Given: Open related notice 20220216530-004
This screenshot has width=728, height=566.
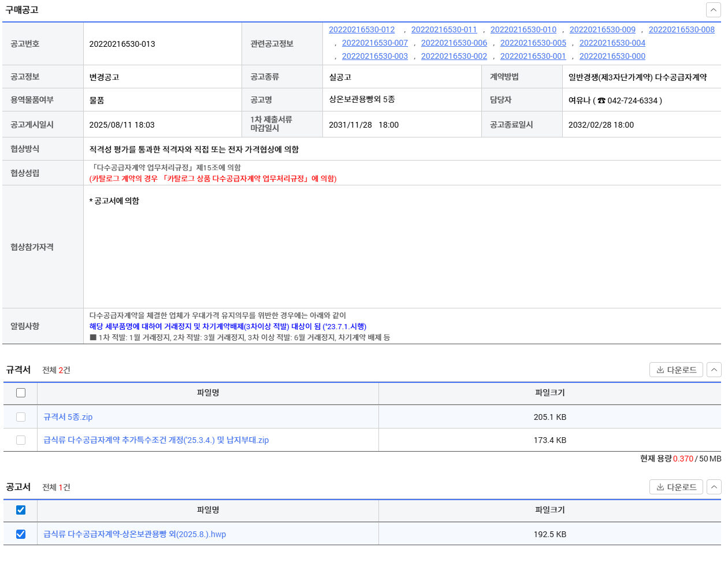Looking at the screenshot, I should (x=612, y=43).
